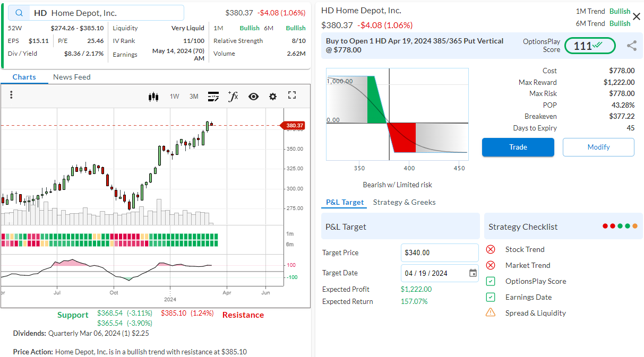Click the Breakeven value $377.22
Image resolution: width=644 pixels, height=357 pixels.
pos(622,116)
